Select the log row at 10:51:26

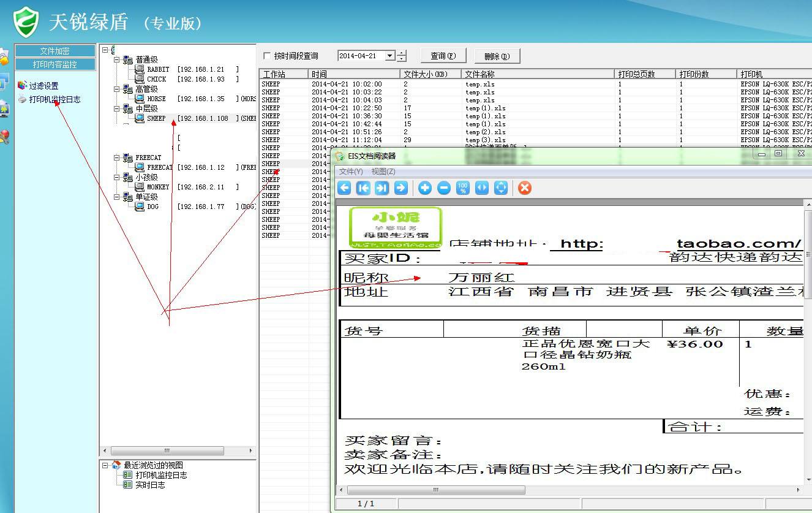535,132
